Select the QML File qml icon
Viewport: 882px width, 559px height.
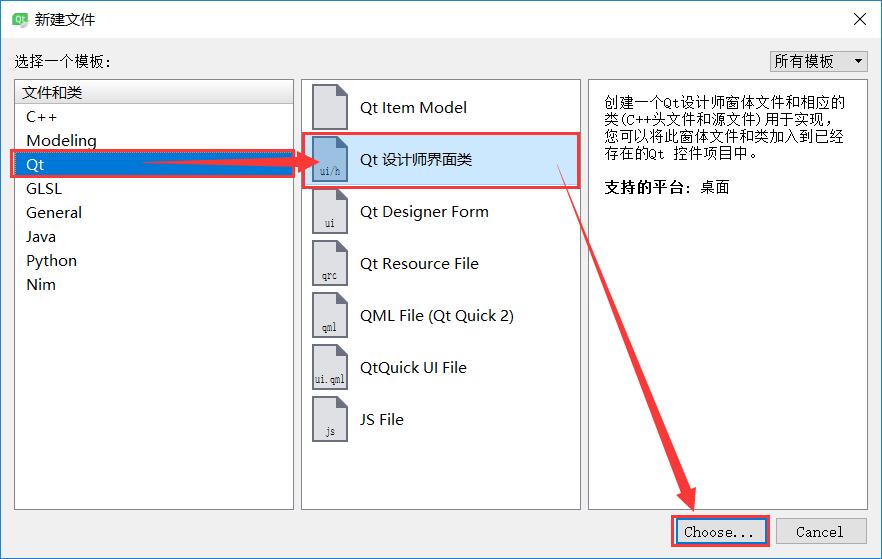tap(330, 316)
